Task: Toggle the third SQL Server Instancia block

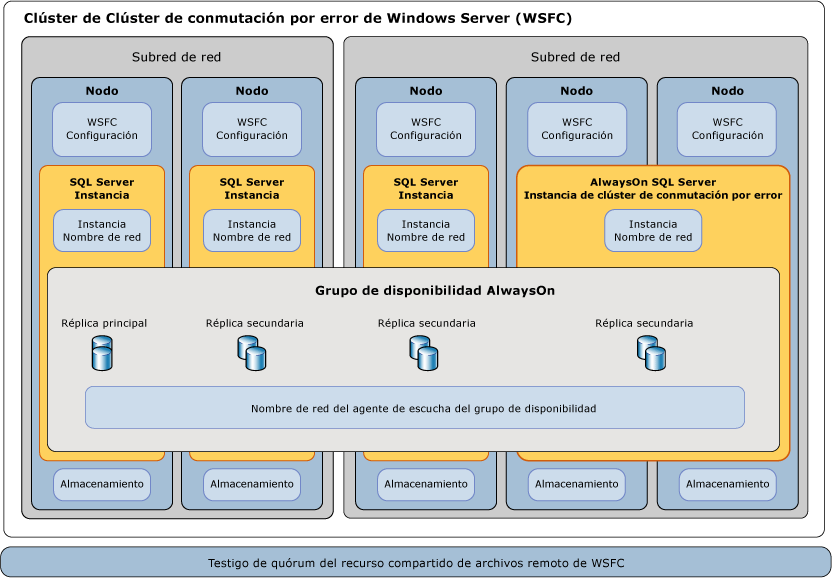Action: (425, 188)
